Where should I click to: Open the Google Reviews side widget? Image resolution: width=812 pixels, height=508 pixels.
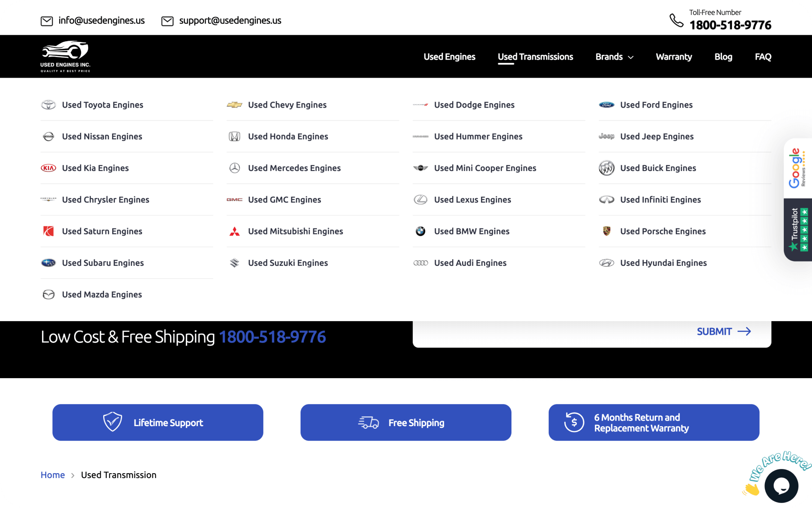click(x=797, y=168)
